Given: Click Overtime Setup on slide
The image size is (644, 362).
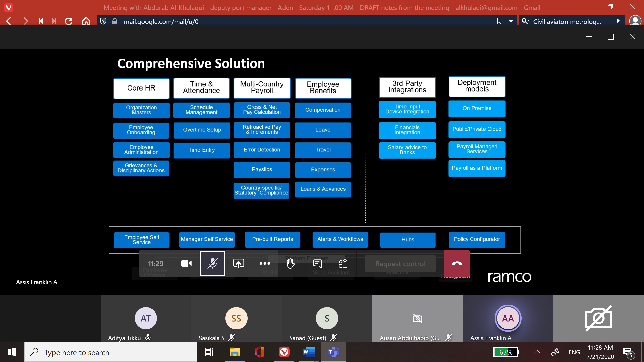Looking at the screenshot, I should tap(202, 130).
